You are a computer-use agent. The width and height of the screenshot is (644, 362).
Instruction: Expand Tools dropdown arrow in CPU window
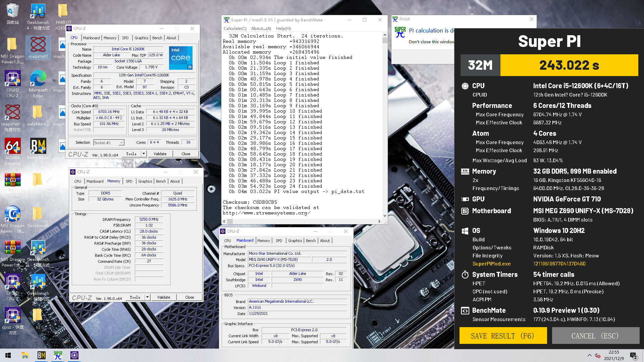(144, 154)
